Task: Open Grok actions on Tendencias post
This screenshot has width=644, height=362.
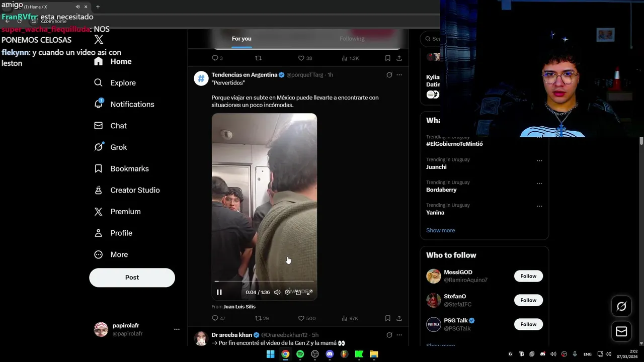Action: [x=389, y=75]
